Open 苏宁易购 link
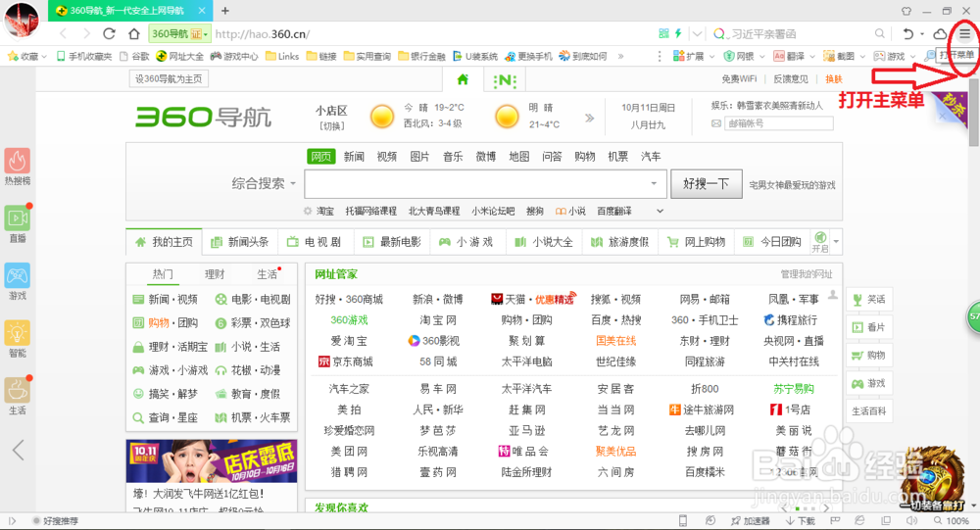 pos(794,389)
